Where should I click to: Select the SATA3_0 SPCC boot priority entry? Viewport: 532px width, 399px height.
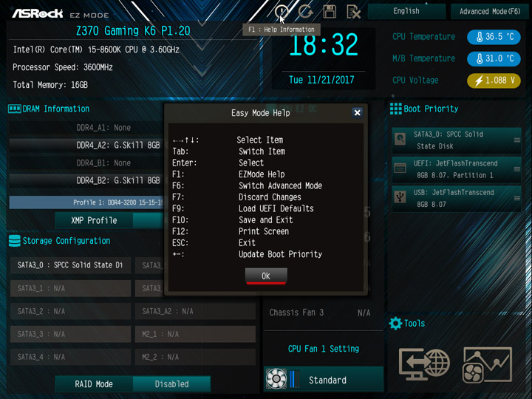pos(457,140)
